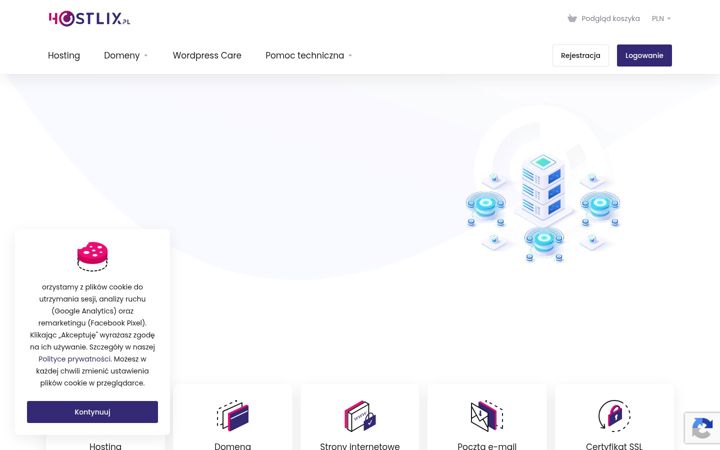
Task: Click the Rejestracja button
Action: pyautogui.click(x=580, y=56)
